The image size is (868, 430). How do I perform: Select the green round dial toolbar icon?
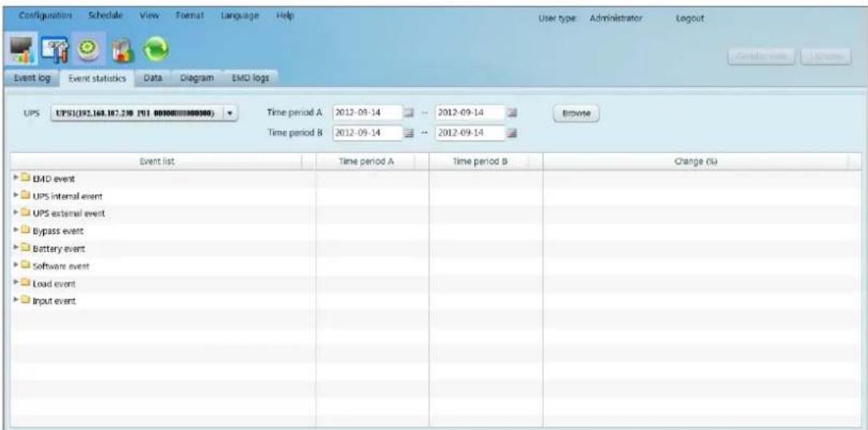pos(88,49)
